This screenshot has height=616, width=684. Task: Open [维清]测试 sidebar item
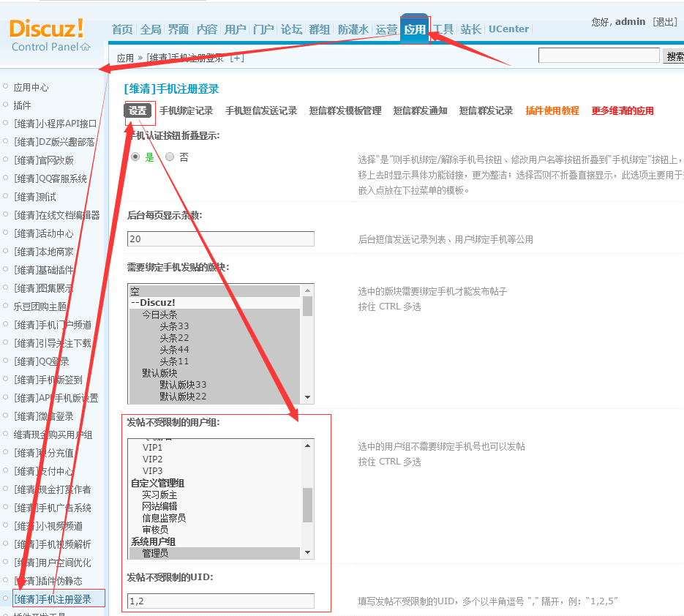point(35,198)
